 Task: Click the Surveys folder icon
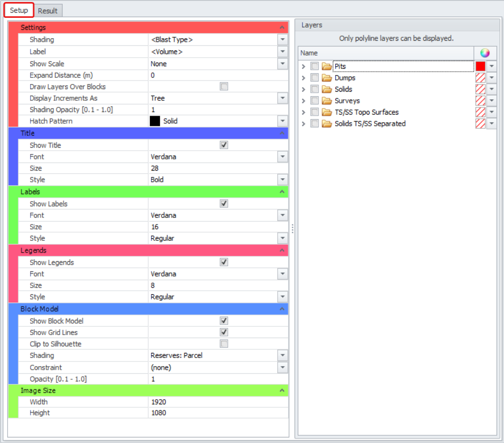327,101
